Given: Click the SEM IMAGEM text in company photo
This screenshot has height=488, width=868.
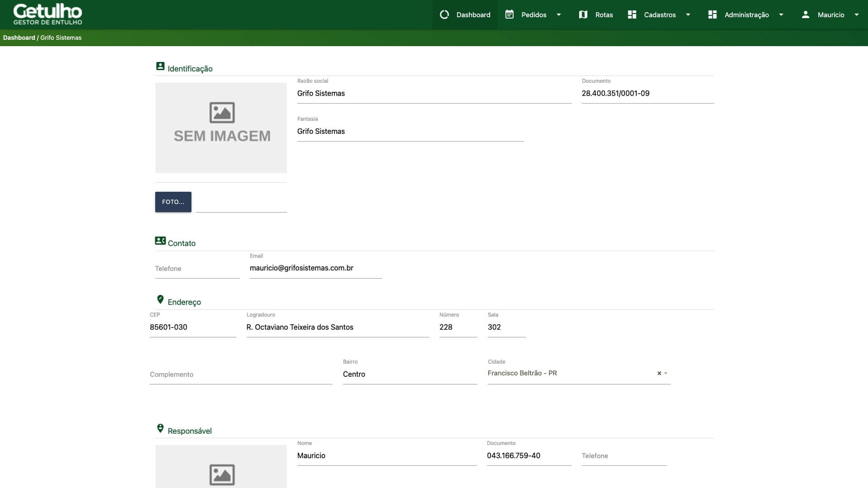Looking at the screenshot, I should click(x=222, y=136).
